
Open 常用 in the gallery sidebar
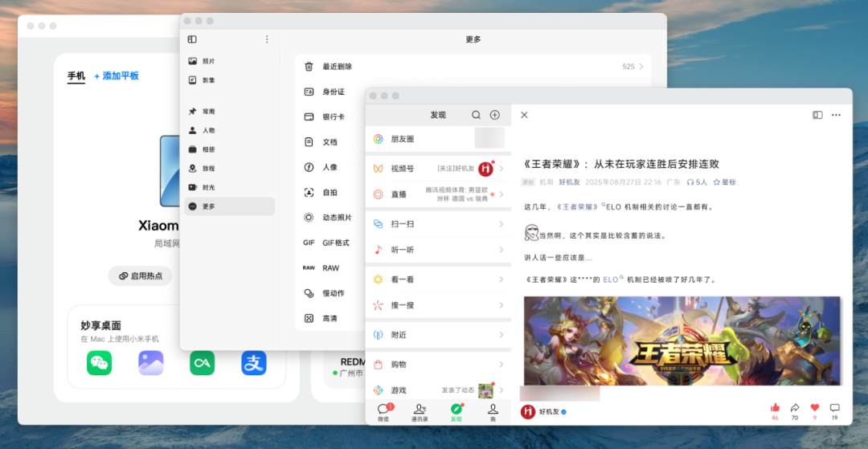coord(229,111)
